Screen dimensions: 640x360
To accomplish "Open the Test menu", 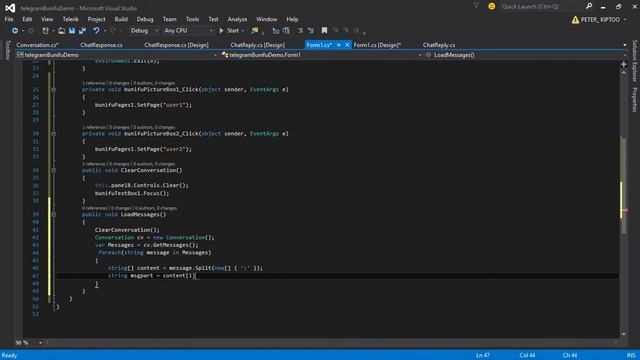I will [213, 19].
